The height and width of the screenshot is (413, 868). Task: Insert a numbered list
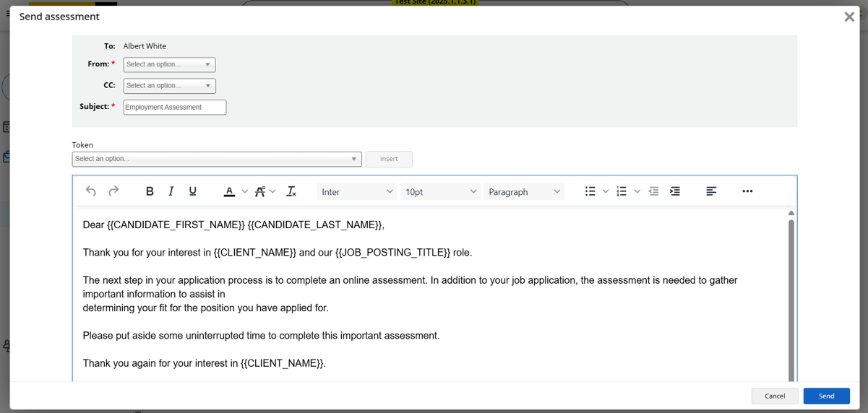tap(622, 191)
